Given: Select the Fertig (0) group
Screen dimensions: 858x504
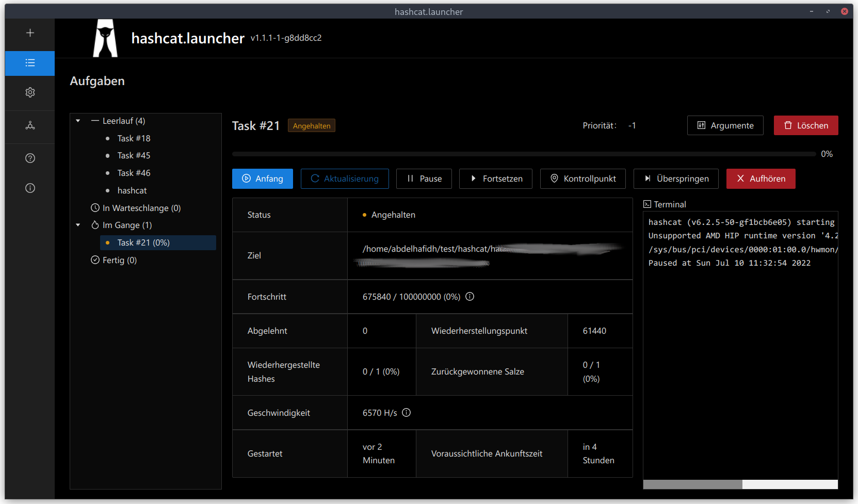Looking at the screenshot, I should pos(119,260).
